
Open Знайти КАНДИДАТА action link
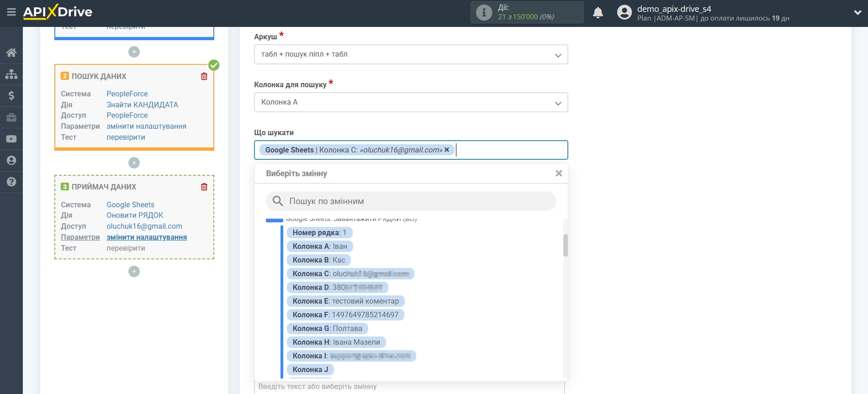[x=142, y=105]
